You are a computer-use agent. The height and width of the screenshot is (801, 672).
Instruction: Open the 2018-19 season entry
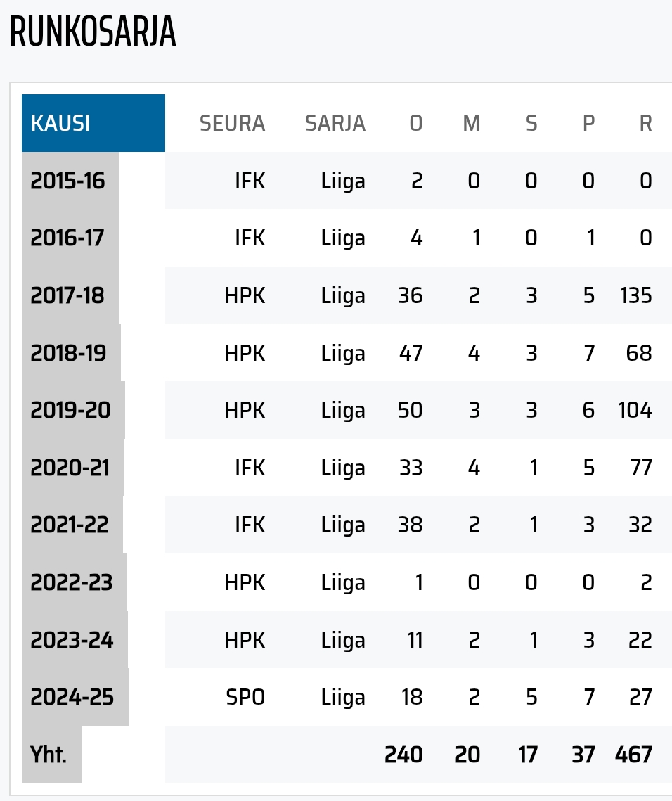(68, 352)
